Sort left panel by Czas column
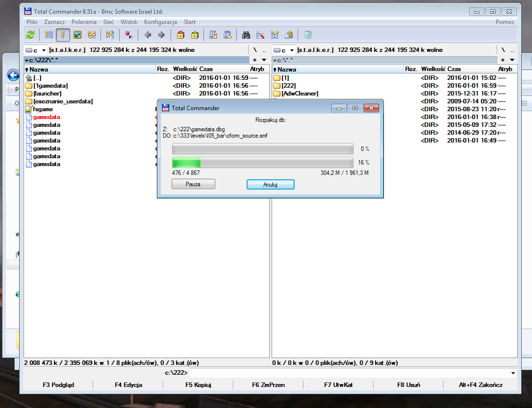532x408 pixels. point(223,69)
